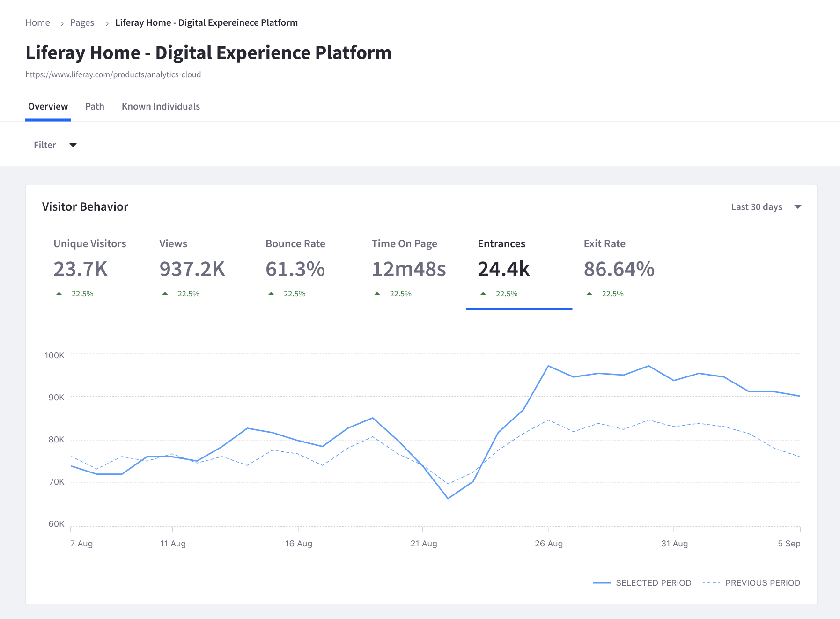Select the Overview tab
This screenshot has height=619, width=840.
48,106
